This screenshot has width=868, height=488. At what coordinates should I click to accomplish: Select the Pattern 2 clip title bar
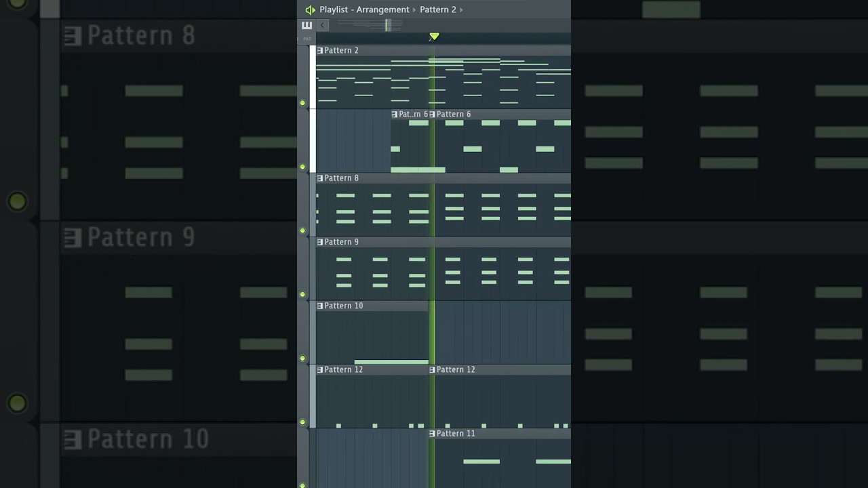coord(443,51)
